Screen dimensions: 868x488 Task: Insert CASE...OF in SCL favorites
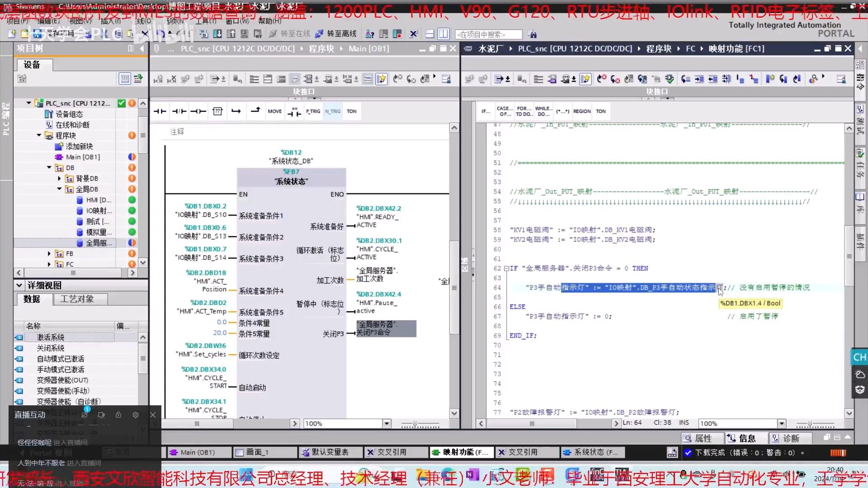click(x=505, y=111)
